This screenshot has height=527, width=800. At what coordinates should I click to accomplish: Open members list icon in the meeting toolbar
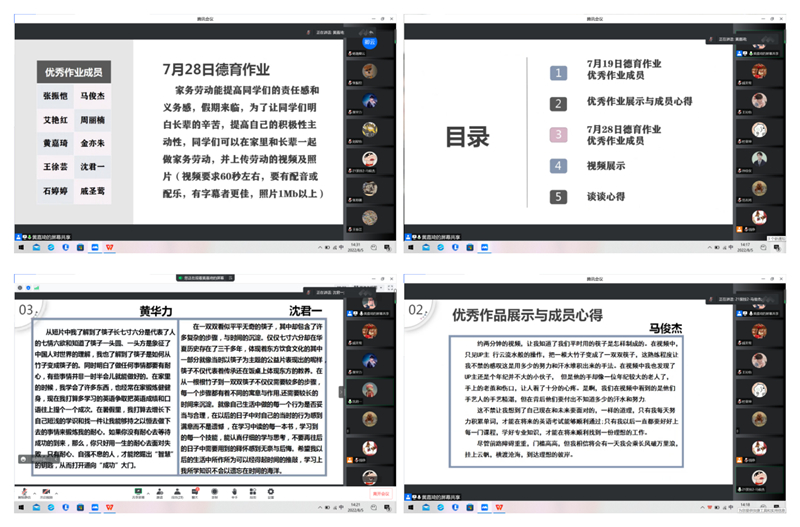tap(177, 493)
